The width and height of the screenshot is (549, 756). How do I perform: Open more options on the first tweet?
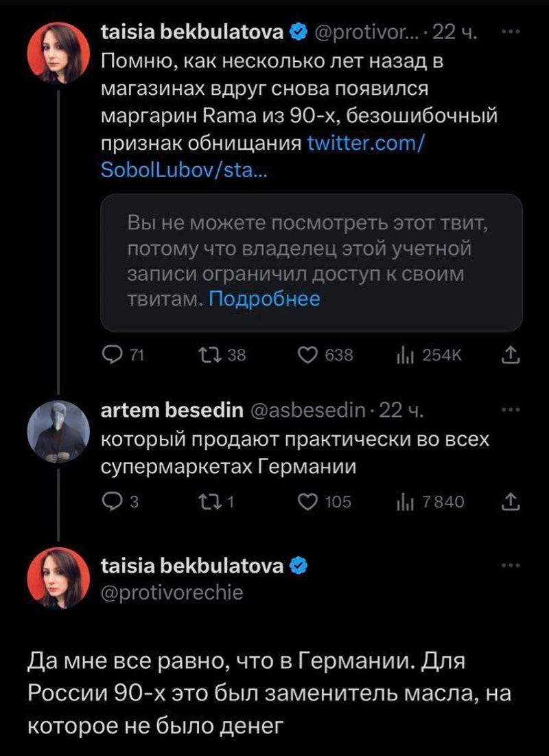coord(512,32)
